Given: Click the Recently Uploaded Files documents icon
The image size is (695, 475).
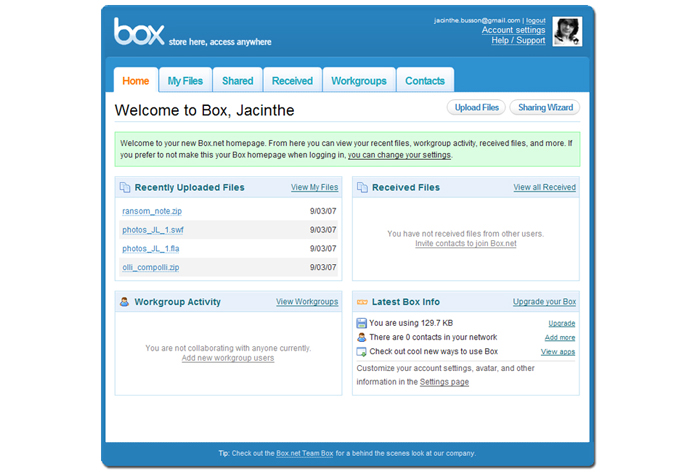Looking at the screenshot, I should (125, 187).
